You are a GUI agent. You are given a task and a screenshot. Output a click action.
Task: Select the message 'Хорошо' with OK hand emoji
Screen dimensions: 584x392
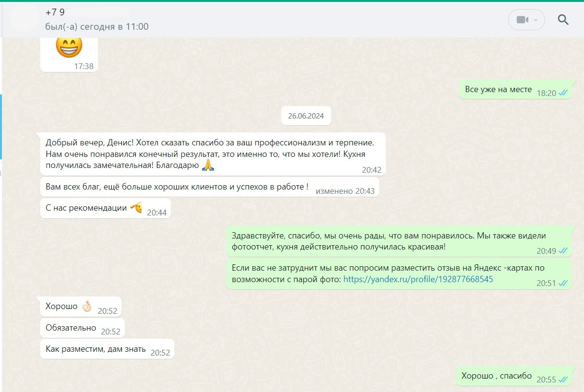(x=81, y=307)
